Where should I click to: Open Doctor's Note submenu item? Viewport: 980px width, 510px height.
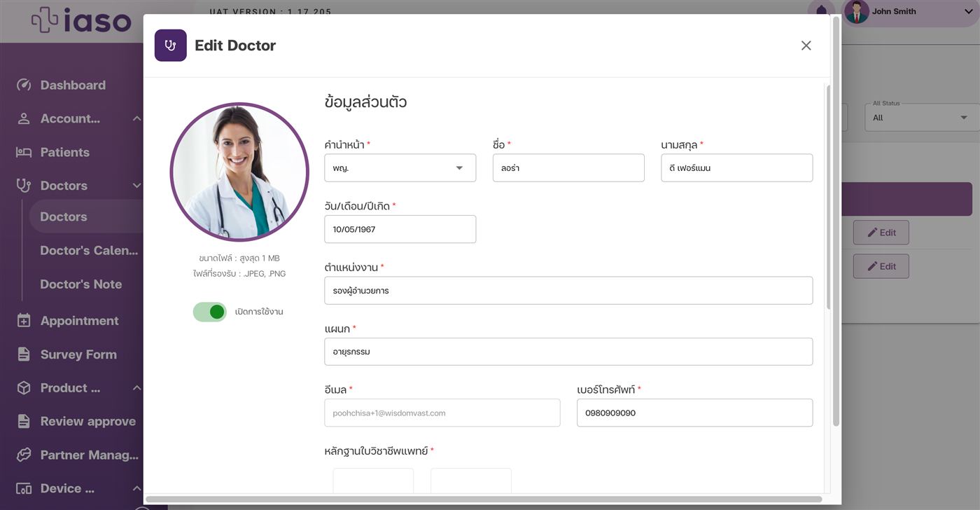point(81,284)
